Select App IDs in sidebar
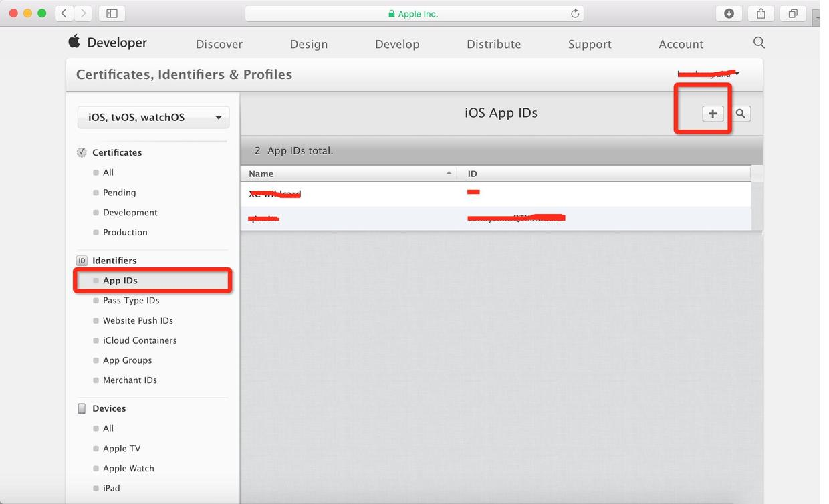829x504 pixels. tap(120, 281)
